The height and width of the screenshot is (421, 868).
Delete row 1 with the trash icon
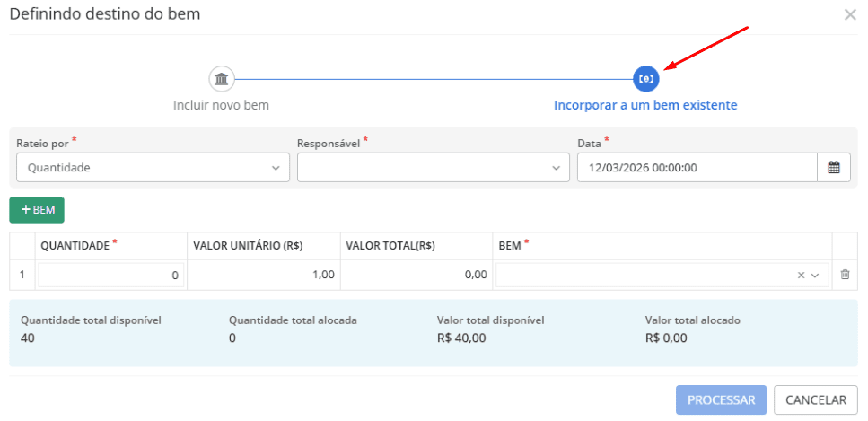coord(845,275)
